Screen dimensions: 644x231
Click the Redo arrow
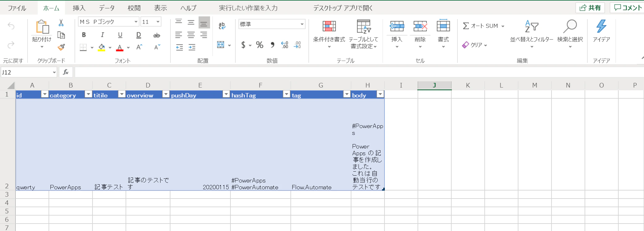tap(11, 45)
